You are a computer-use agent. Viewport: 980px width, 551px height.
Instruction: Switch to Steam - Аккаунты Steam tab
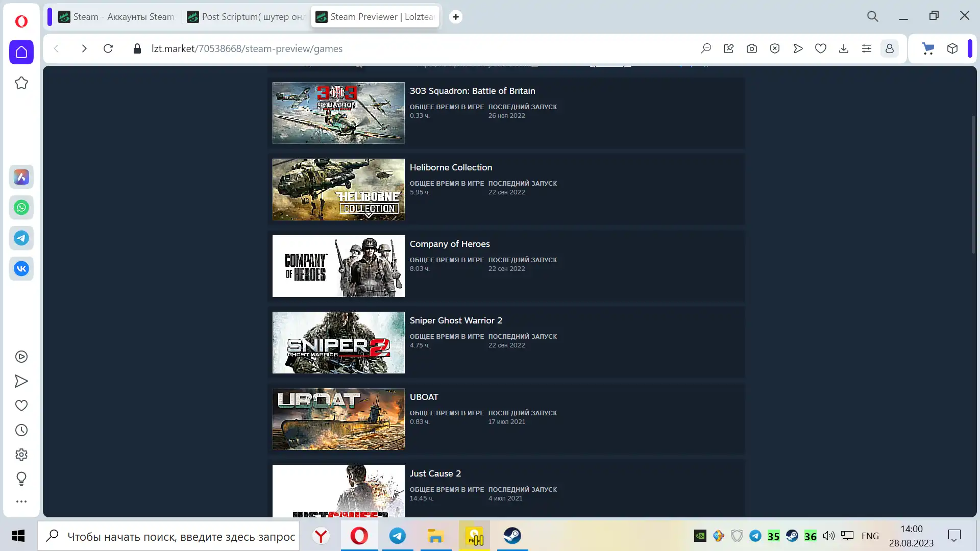[116, 17]
